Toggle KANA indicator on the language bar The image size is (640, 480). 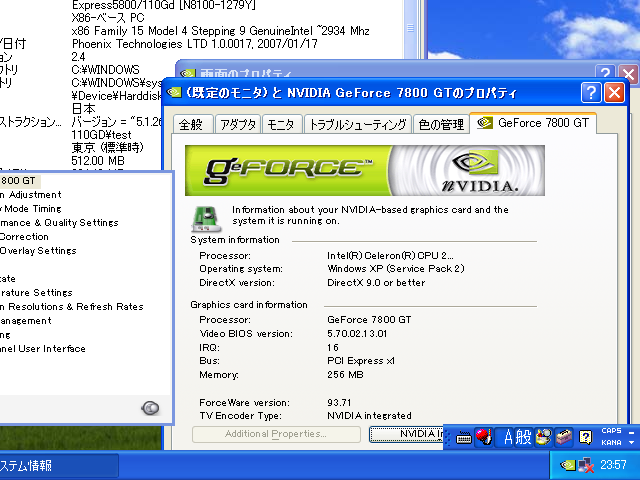pos(611,442)
